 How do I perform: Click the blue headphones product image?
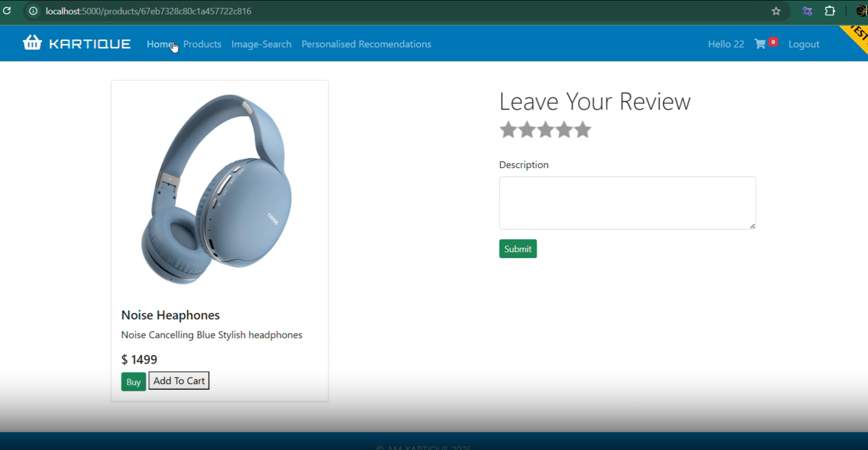click(x=218, y=189)
